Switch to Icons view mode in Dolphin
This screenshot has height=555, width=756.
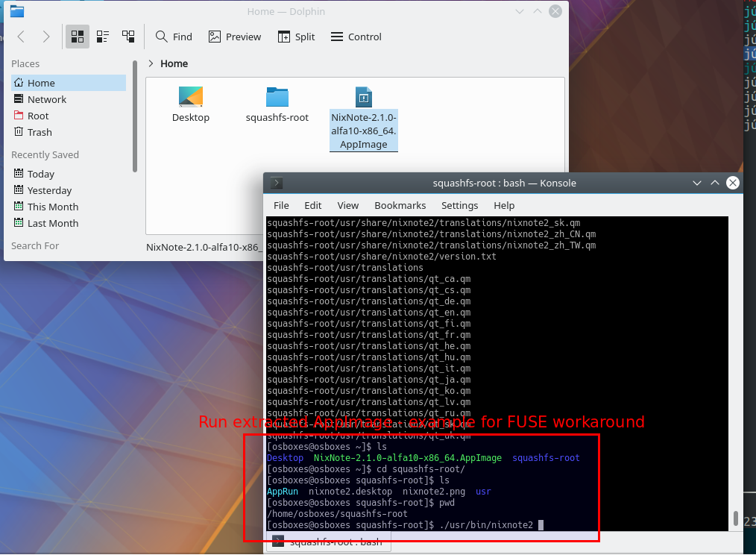coord(77,37)
